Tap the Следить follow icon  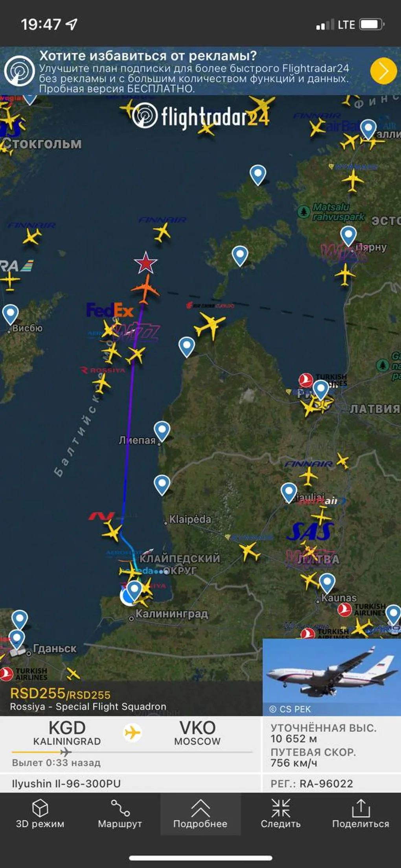pyautogui.click(x=280, y=813)
